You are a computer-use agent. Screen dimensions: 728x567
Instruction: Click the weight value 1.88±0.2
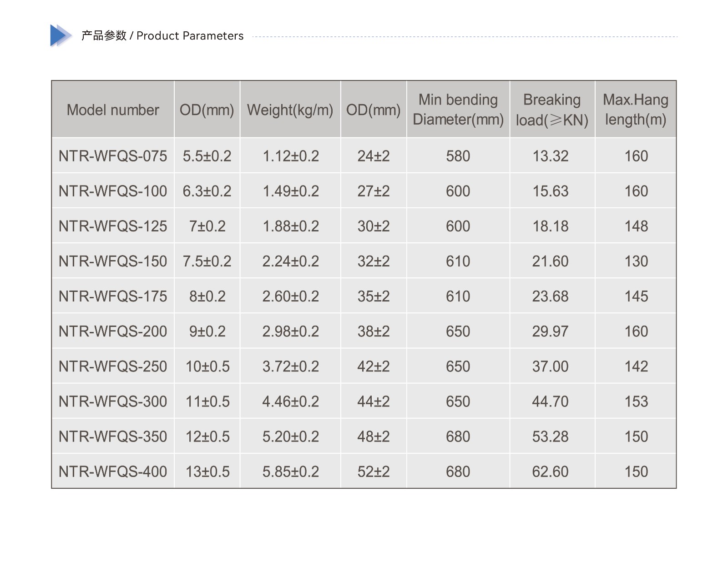291,226
